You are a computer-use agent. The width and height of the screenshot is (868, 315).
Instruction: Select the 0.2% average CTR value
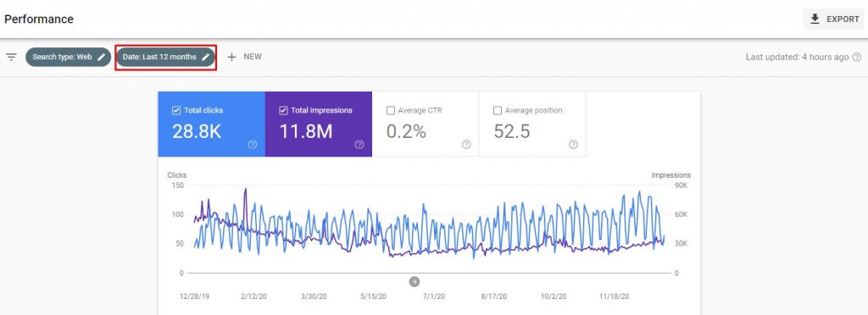406,131
